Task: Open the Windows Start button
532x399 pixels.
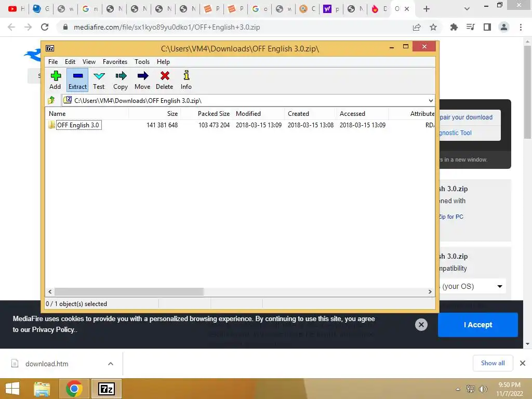Action: tap(12, 389)
